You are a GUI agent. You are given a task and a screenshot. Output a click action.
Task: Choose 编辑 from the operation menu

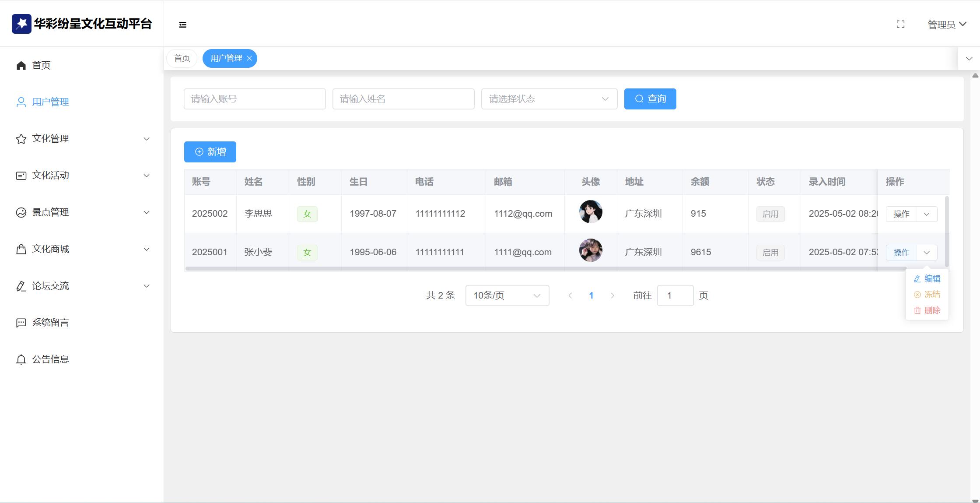[x=927, y=279]
